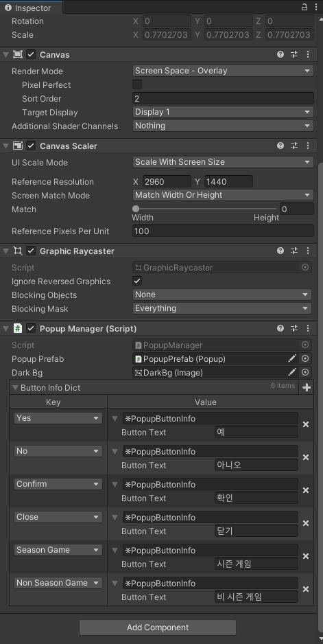Open object picker for Dark Bg field
Image resolution: width=323 pixels, height=644 pixels.
(305, 372)
